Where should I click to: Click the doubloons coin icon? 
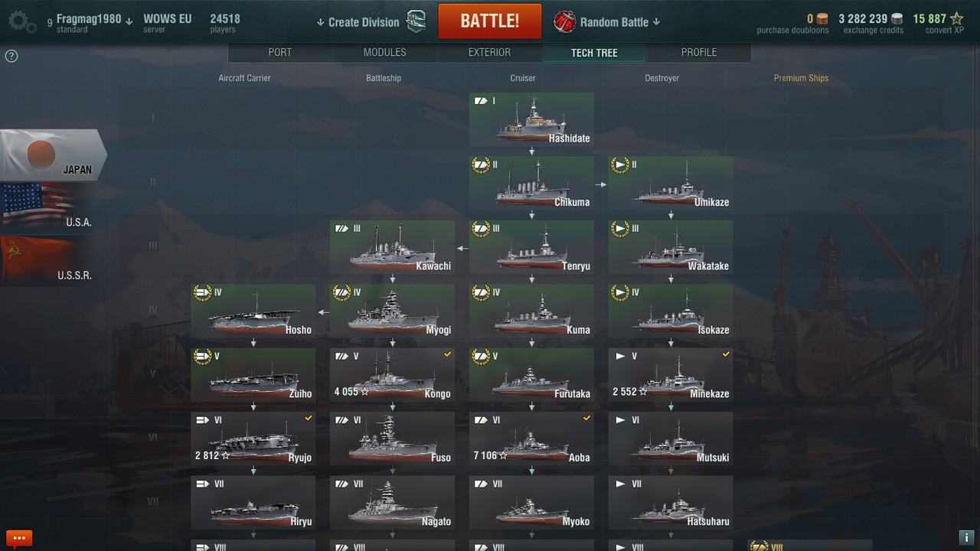822,18
